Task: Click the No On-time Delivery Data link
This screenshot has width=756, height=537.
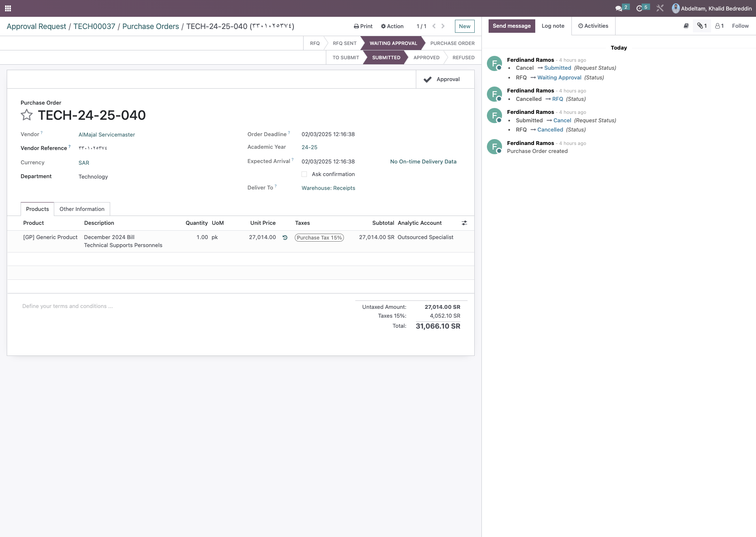Action: coord(423,162)
